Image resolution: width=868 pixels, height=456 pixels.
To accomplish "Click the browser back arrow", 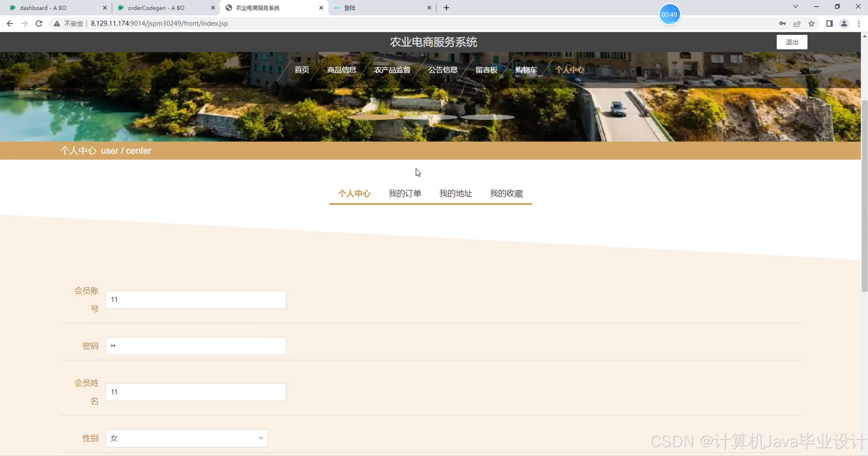I will 10,23.
